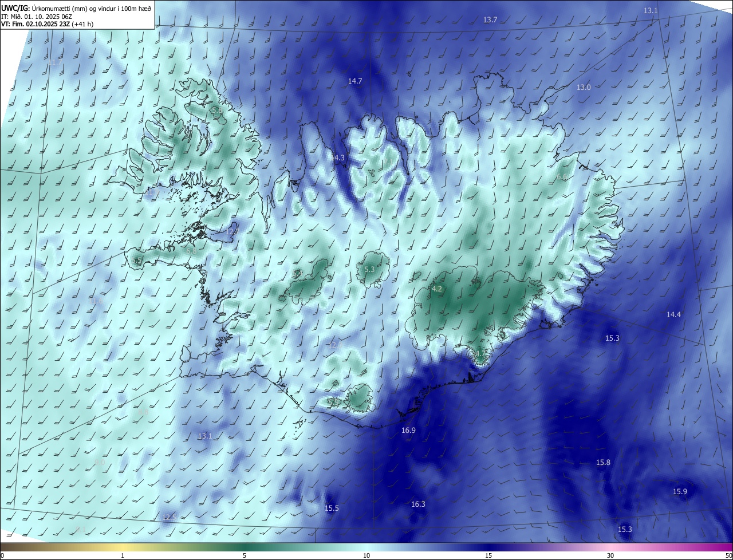Click the 12.5 value label on the map
The height and width of the screenshot is (560, 733).
point(170,518)
